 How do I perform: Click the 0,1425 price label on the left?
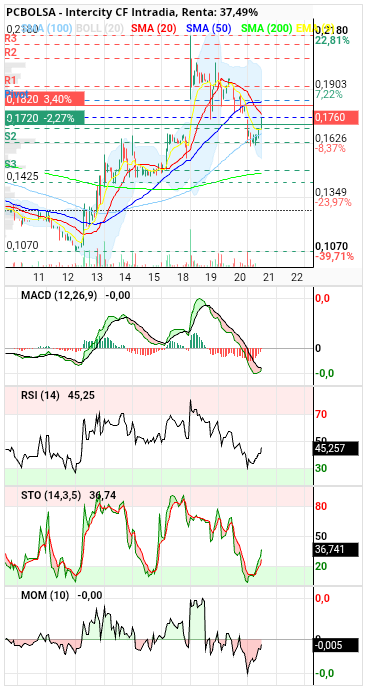[x=22, y=176]
